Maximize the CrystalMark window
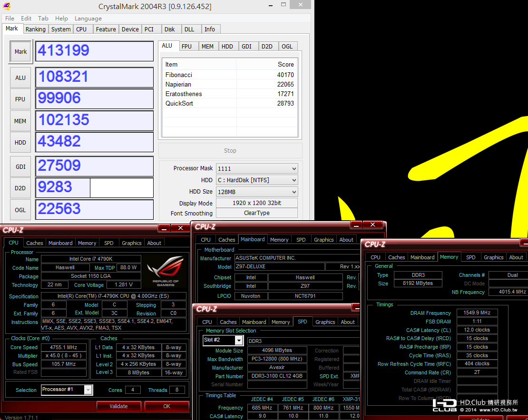This screenshot has height=420, width=528. pos(283,5)
